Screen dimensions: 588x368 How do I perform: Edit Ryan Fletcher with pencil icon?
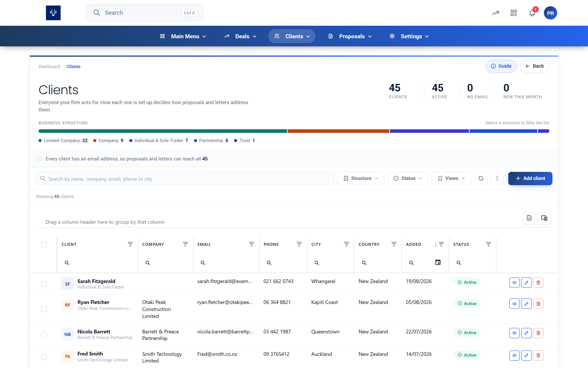tap(526, 304)
